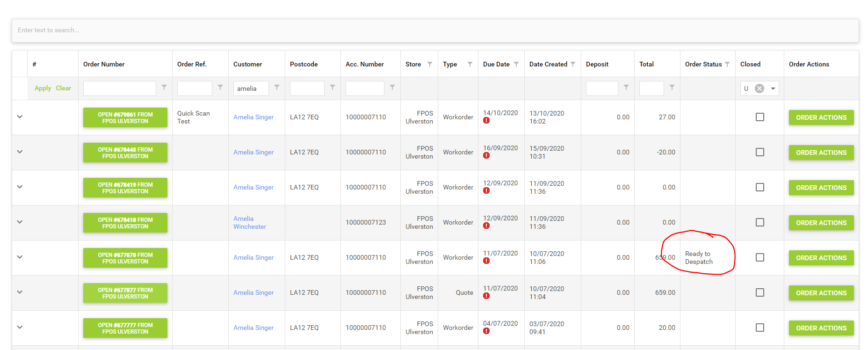Click overdue warning icon for order #677877
The height and width of the screenshot is (350, 868).
point(486,296)
